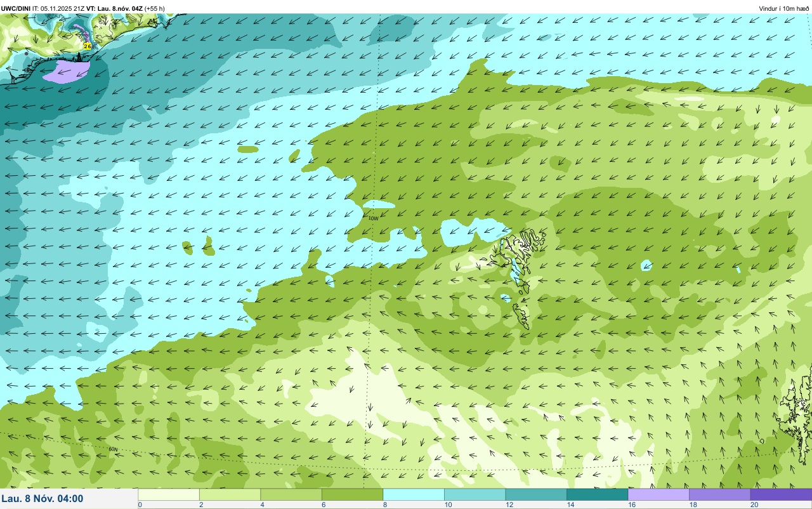
Task: Click the 2–4 m/s light green legend swatch
Action: point(230,494)
